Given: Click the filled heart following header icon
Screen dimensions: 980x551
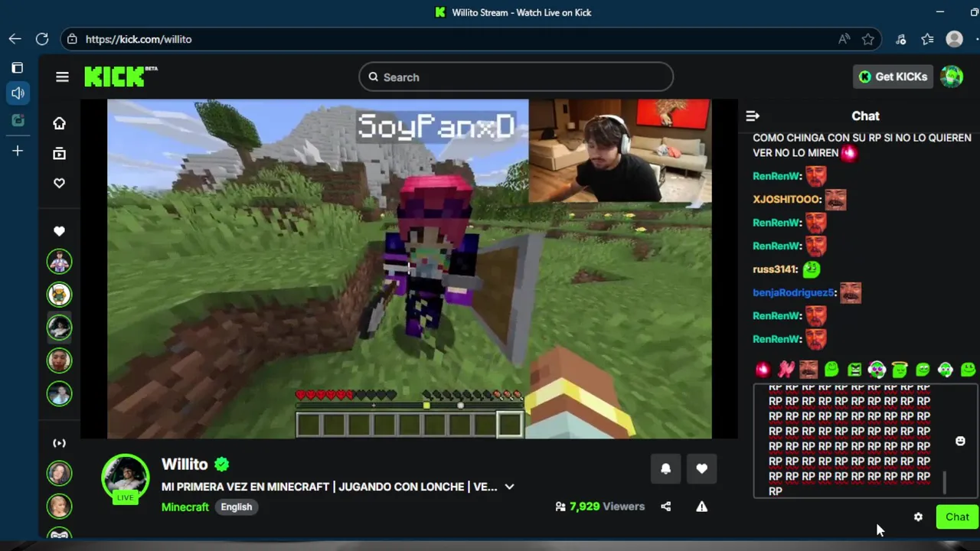Looking at the screenshot, I should pos(59,231).
